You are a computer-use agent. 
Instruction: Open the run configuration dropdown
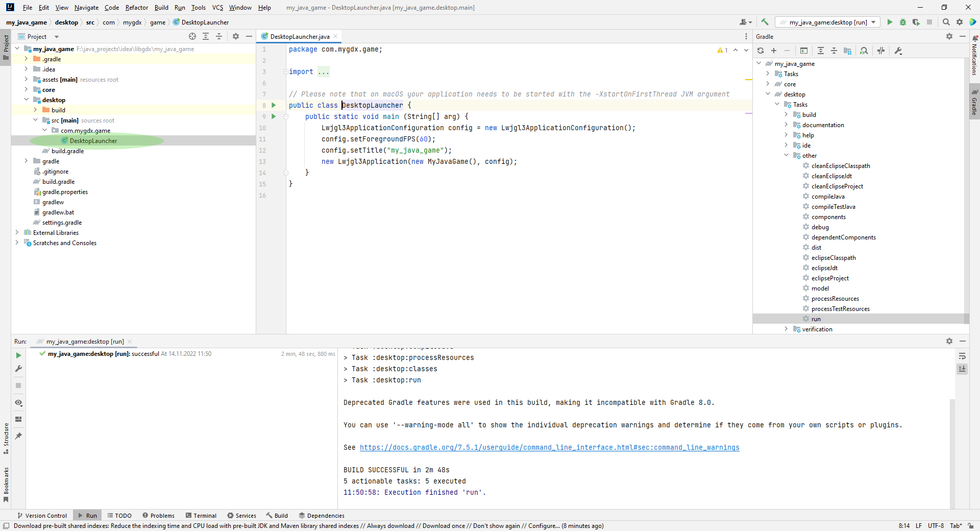(x=828, y=22)
